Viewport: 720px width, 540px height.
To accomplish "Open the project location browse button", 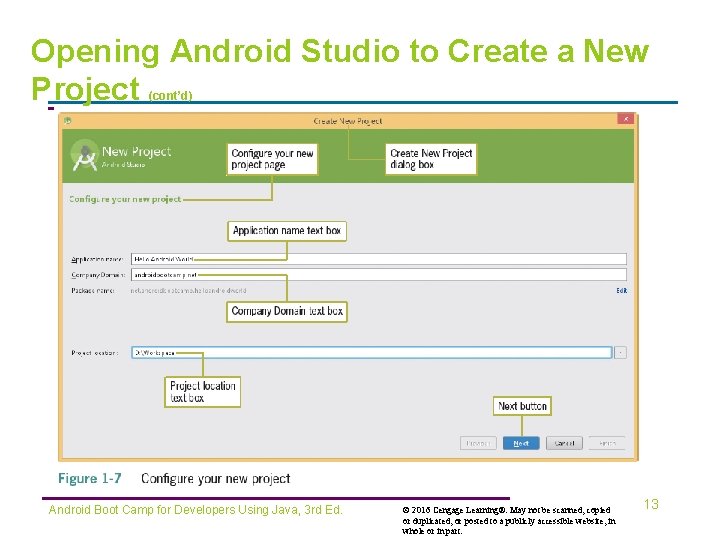I will (x=620, y=353).
